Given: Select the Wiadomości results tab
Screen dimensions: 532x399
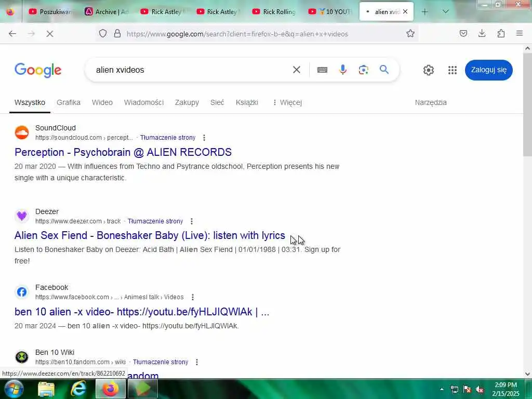Looking at the screenshot, I should pos(144,102).
